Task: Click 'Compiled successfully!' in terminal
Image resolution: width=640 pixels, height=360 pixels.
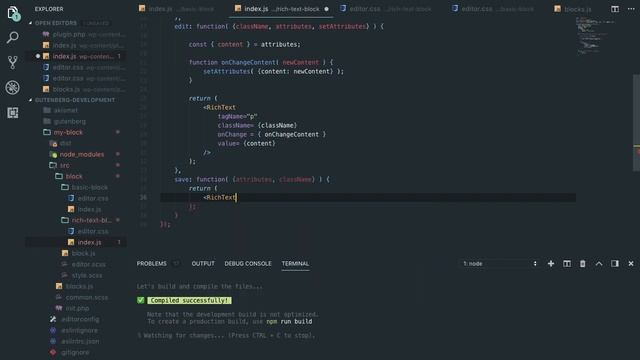Action: (x=189, y=300)
